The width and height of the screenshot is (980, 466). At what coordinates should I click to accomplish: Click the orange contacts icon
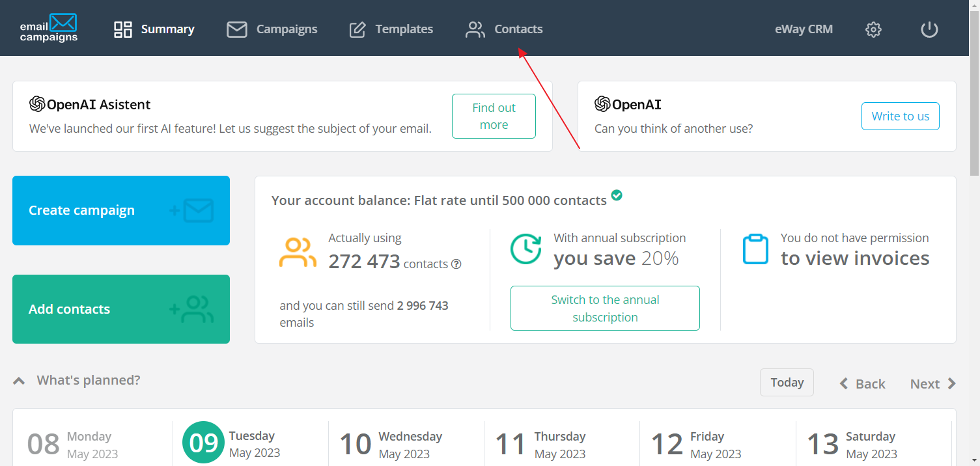coord(298,253)
